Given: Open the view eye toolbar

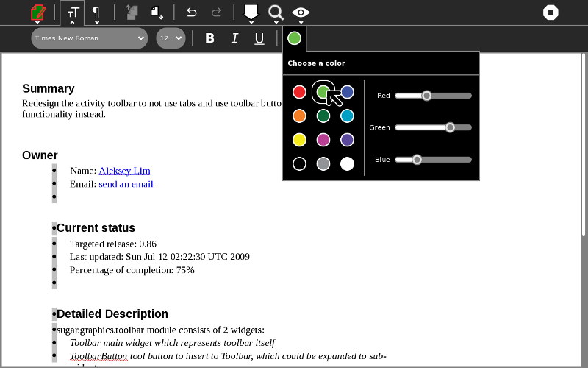Looking at the screenshot, I should (301, 13).
